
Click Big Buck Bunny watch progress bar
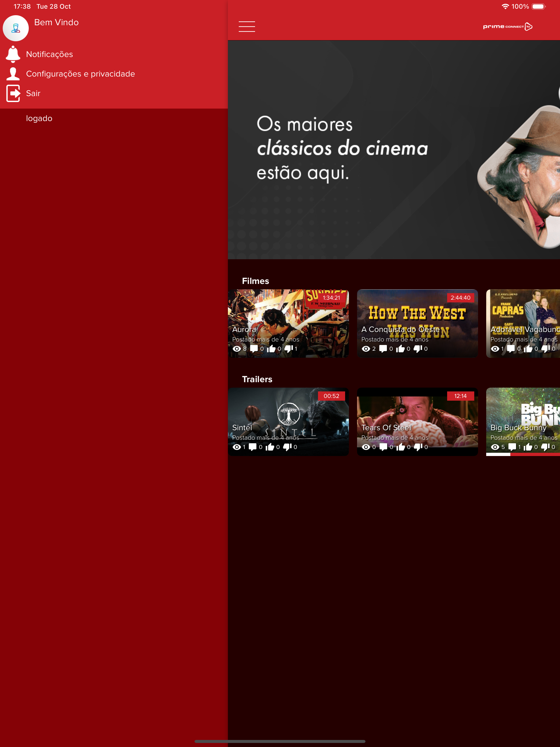523,455
